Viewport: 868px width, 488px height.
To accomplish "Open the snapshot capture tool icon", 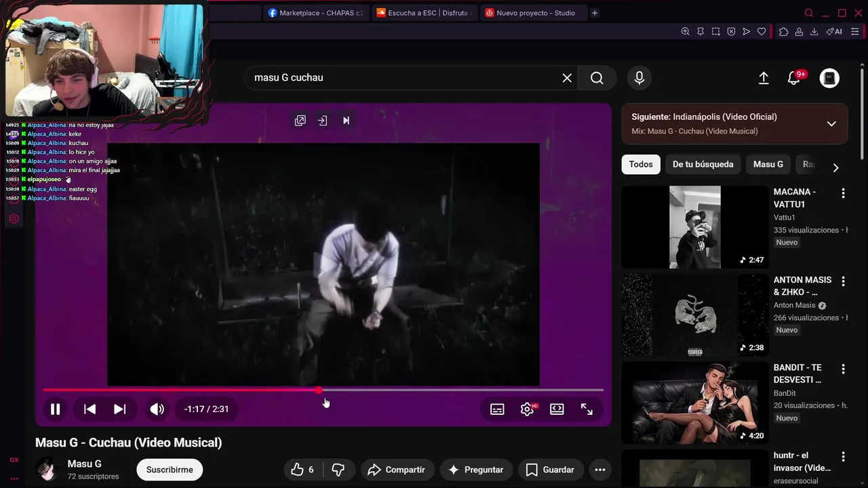I will pyautogui.click(x=715, y=31).
